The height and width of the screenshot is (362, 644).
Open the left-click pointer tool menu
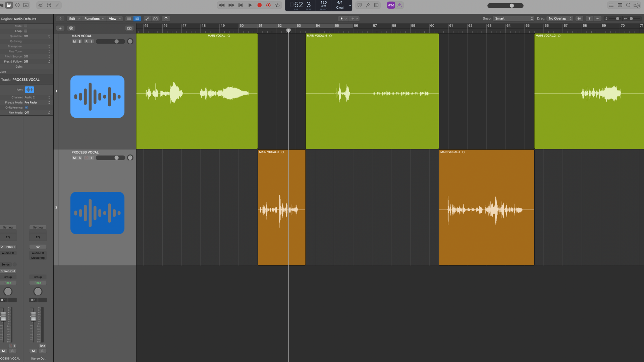point(343,19)
